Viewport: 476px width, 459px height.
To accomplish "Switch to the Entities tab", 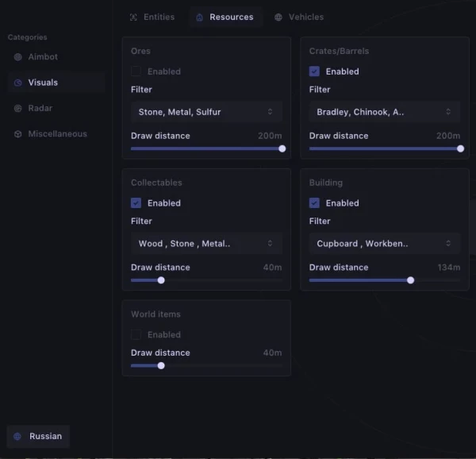I will click(x=152, y=17).
